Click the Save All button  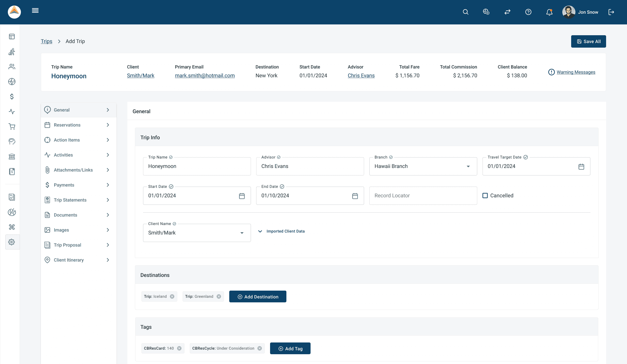(588, 41)
